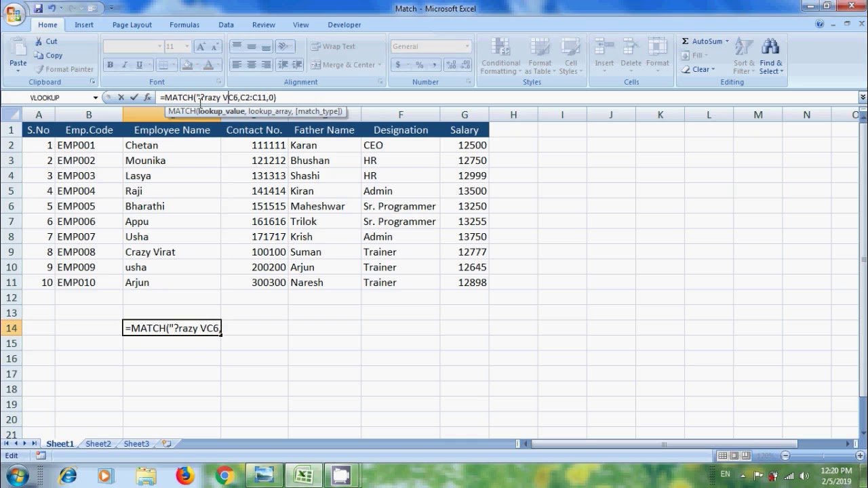Viewport: 868px width, 488px height.
Task: Click the accounting dollar format icon
Action: click(398, 65)
